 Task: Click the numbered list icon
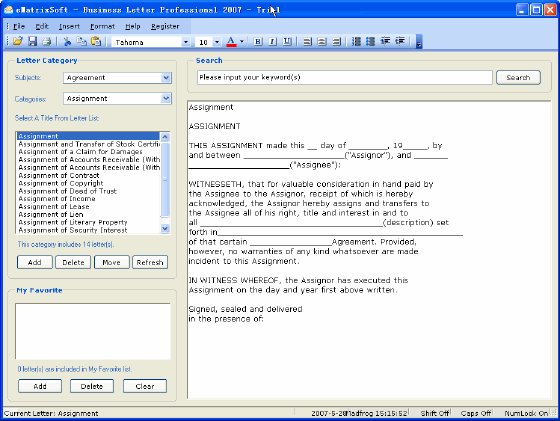[356, 41]
